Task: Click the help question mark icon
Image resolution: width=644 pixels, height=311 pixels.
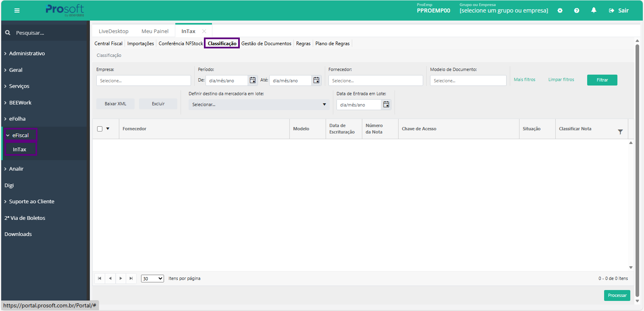Action: (577, 10)
